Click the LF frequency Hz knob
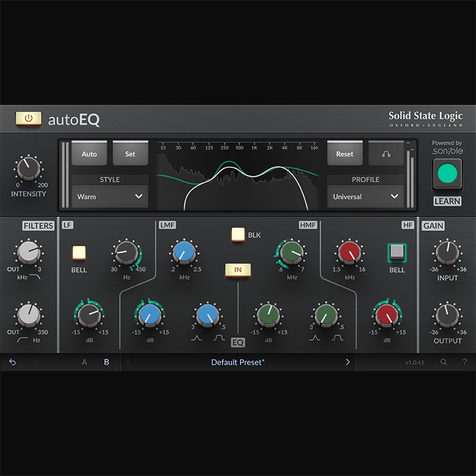 click(x=126, y=252)
